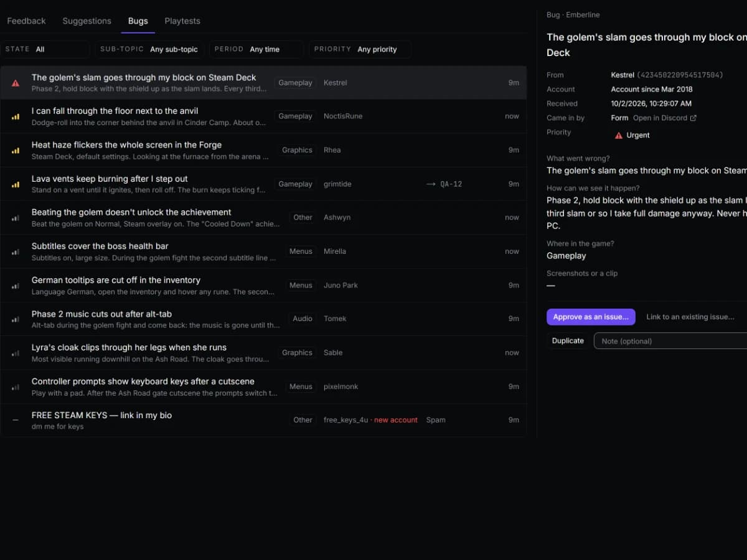Click 'Account since Mar 2018' value

pos(652,90)
